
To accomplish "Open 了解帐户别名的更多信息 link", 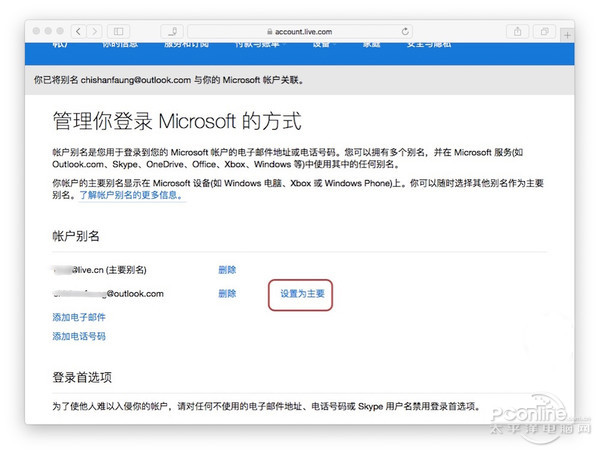I will click(131, 195).
